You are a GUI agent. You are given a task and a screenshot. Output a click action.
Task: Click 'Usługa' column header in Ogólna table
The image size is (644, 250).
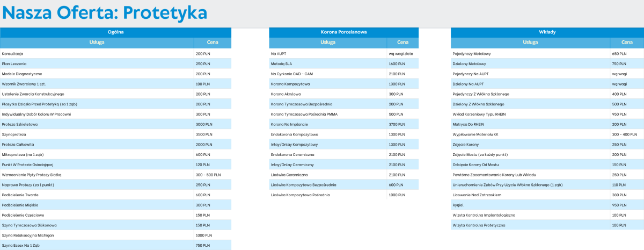click(x=97, y=42)
